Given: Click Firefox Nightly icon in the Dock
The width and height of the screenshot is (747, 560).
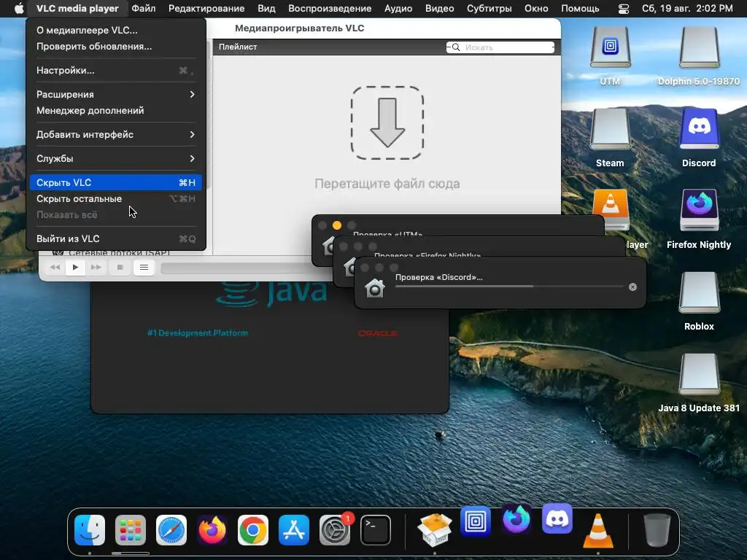Looking at the screenshot, I should click(516, 519).
